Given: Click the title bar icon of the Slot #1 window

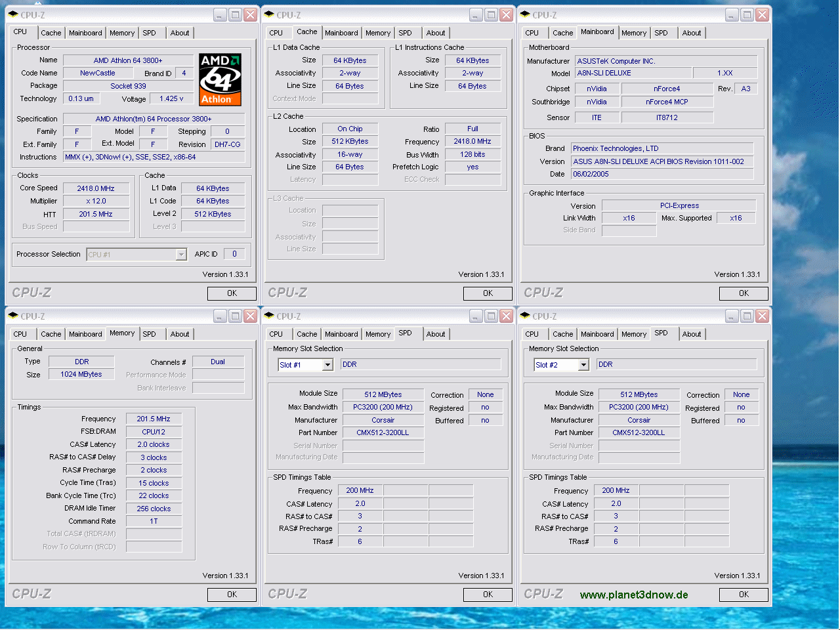Looking at the screenshot, I should 269,316.
